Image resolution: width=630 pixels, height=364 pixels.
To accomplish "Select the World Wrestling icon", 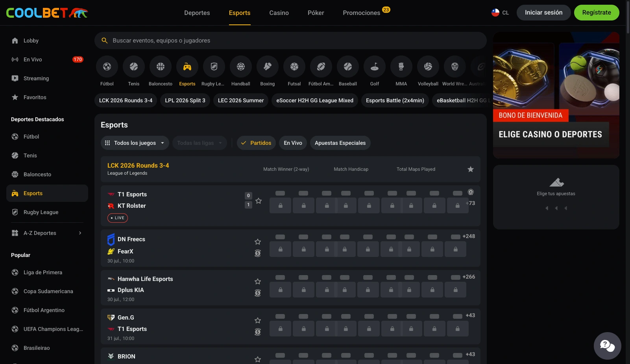I will [x=455, y=67].
